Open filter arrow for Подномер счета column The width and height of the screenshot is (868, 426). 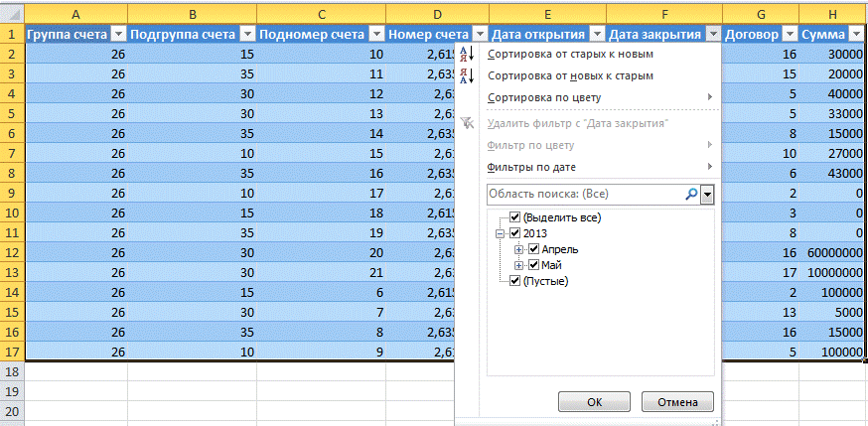(x=375, y=34)
